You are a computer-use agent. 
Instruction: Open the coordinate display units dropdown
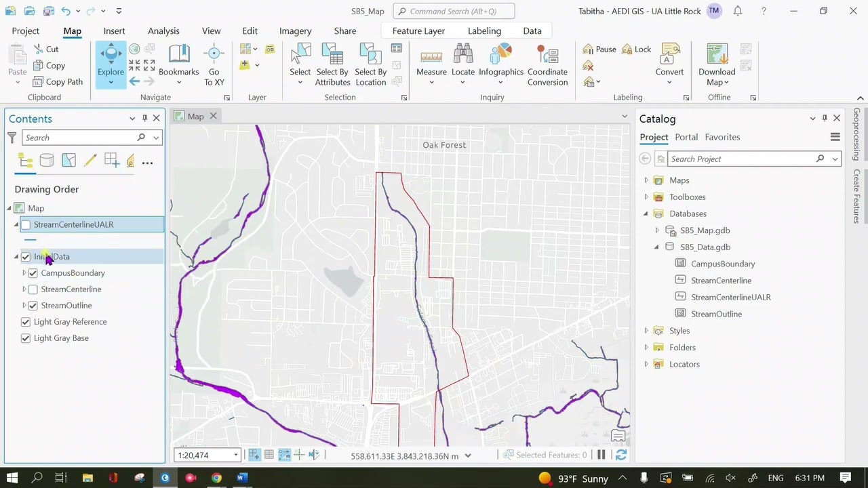(x=468, y=455)
